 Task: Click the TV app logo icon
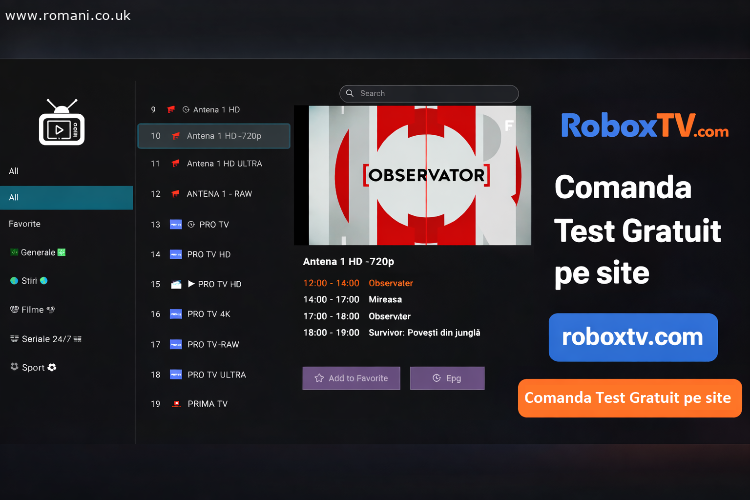point(62,122)
